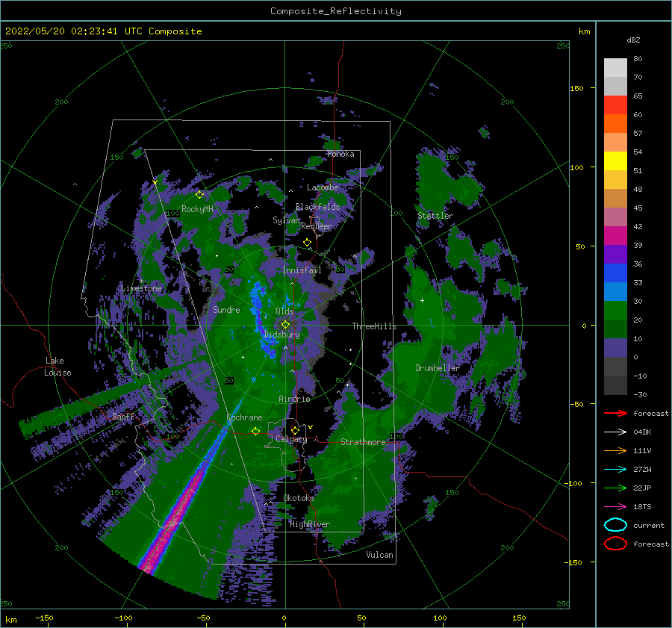
Task: Click yellow diamond marker below RedDeer
Action: click(x=307, y=243)
